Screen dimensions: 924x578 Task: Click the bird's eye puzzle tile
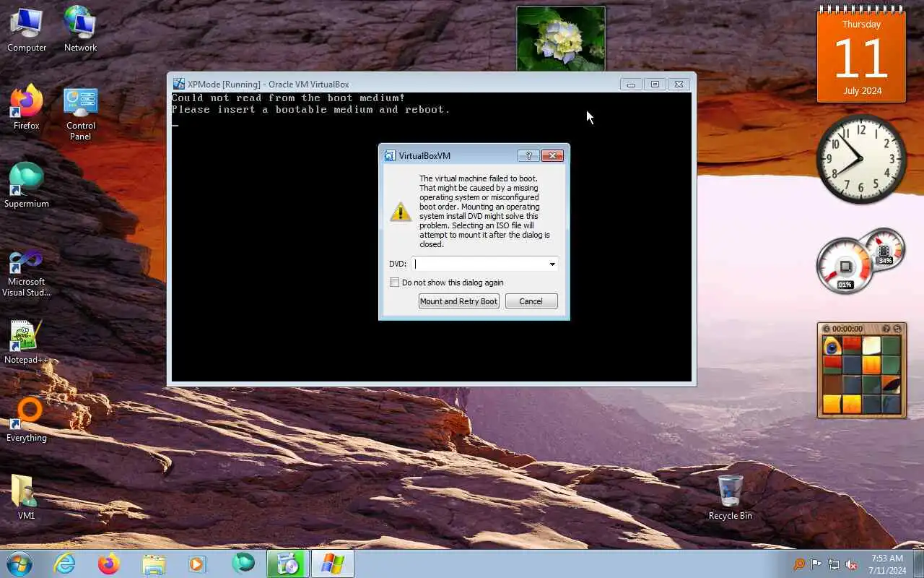832,345
